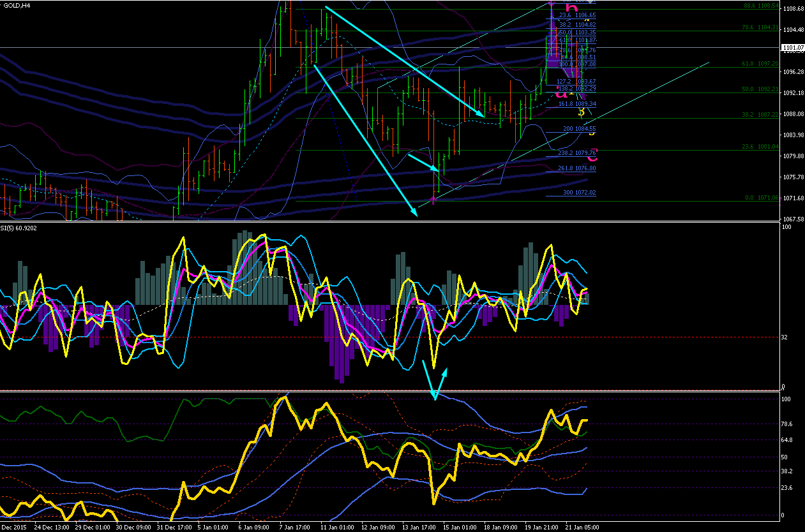
Task: Click the blue Fibonacci label 161.8 1089.34
Action: pos(576,103)
